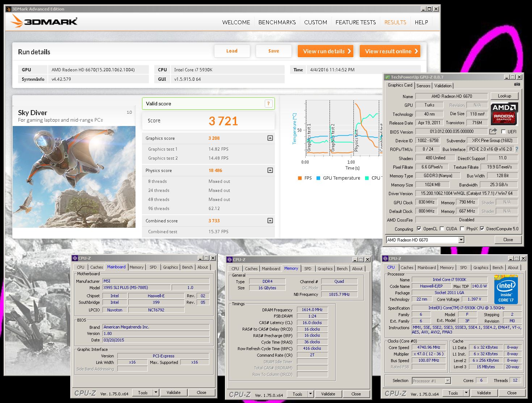Open the Graphics tab in the Memory CPU-Z window
The height and width of the screenshot is (403, 532).
[325, 269]
